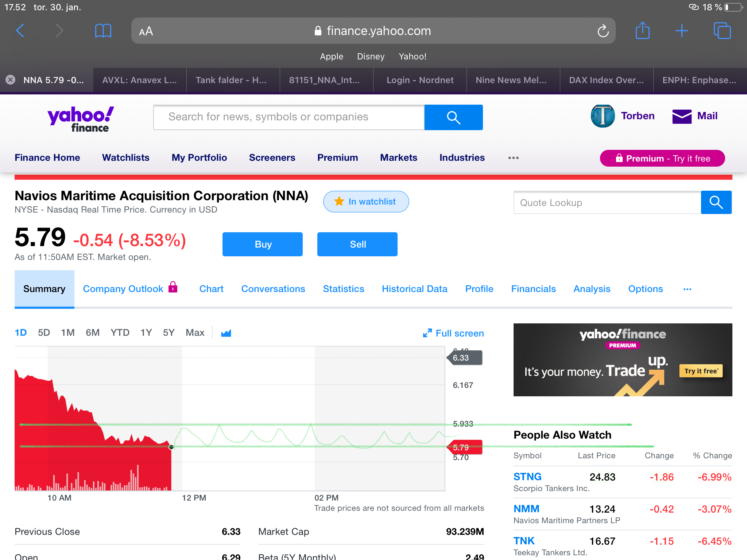
Task: Open chart in Full screen
Action: click(453, 333)
